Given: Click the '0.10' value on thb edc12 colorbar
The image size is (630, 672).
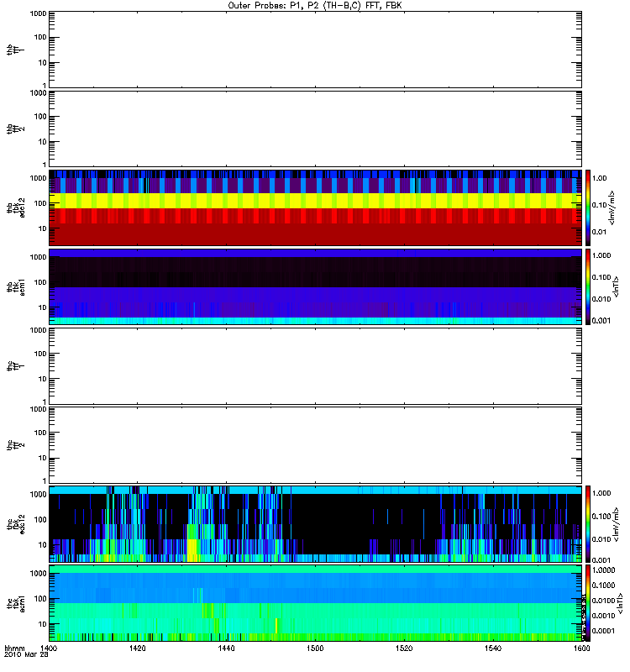Looking at the screenshot, I should pyautogui.click(x=599, y=205).
